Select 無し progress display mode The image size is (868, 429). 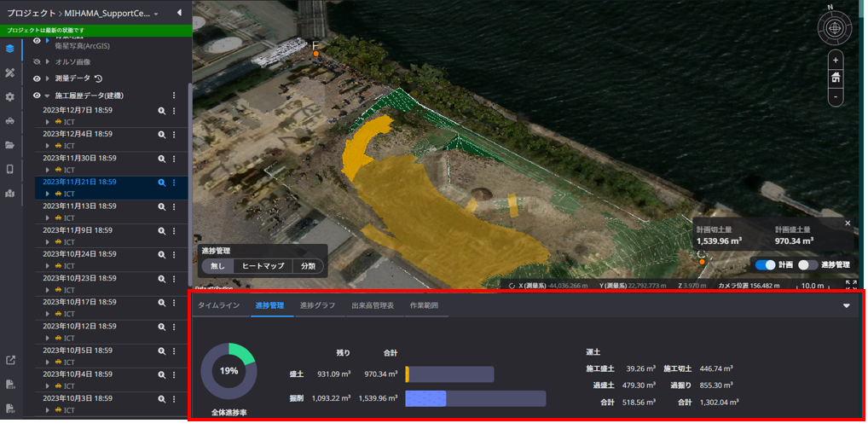tap(218, 266)
